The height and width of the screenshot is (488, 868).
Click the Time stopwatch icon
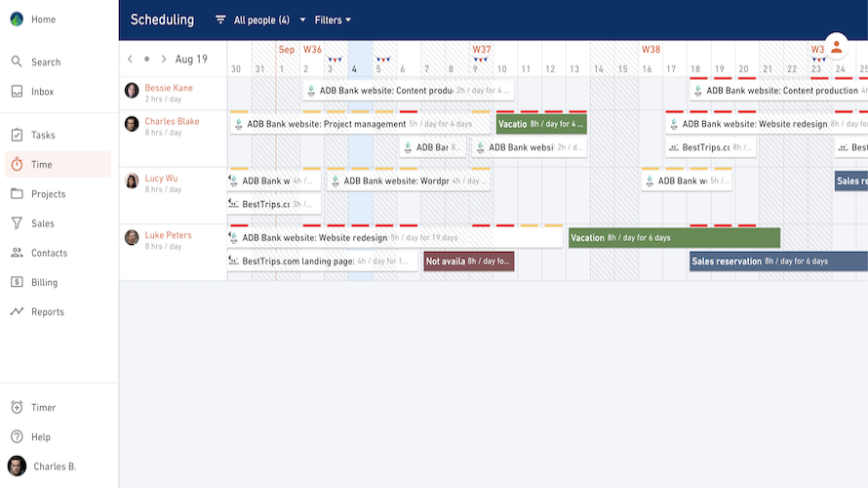pyautogui.click(x=18, y=164)
